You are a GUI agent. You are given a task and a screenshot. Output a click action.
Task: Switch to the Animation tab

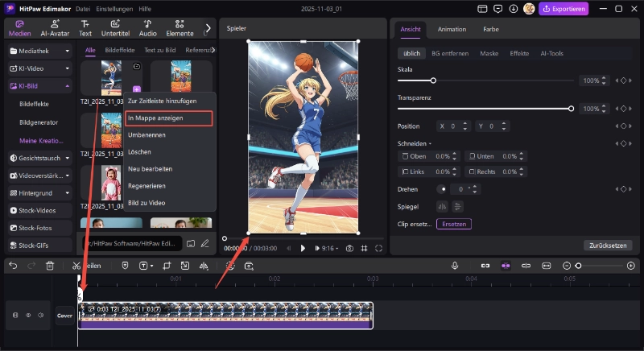pyautogui.click(x=452, y=29)
